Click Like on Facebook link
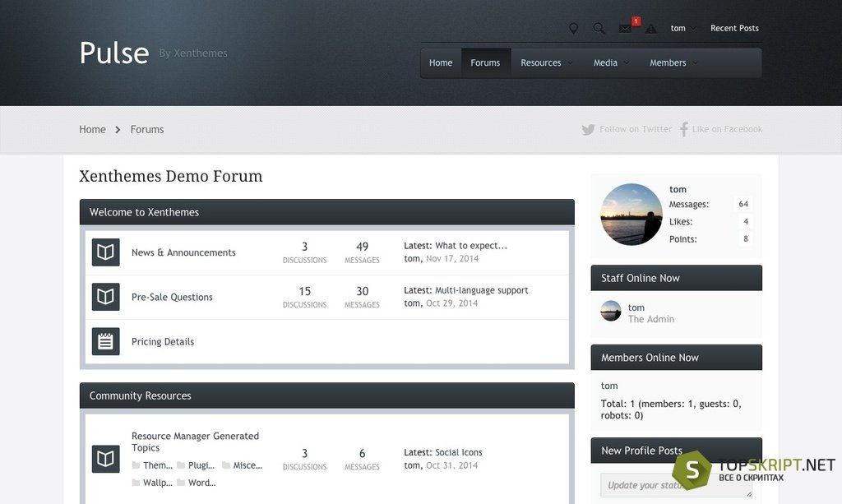Image resolution: width=842 pixels, height=504 pixels. point(727,129)
